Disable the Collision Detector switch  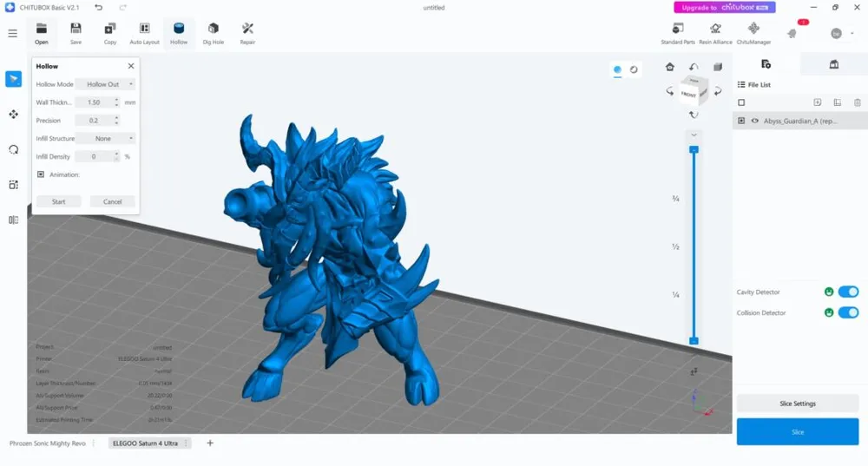coord(848,312)
